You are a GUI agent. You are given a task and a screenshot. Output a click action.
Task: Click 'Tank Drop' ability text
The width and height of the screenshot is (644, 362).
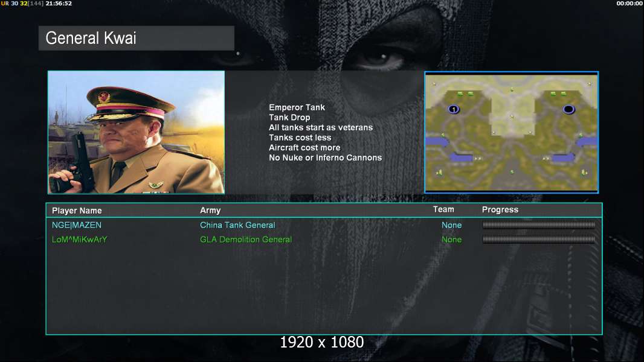pos(289,117)
